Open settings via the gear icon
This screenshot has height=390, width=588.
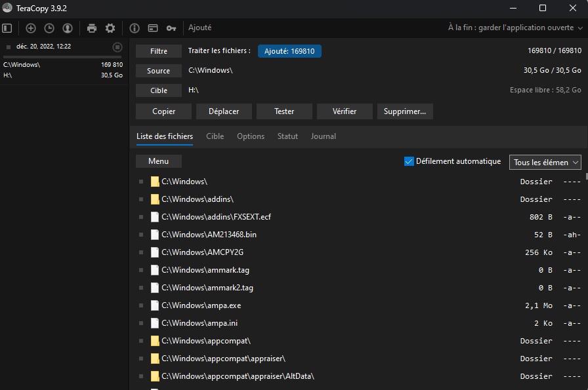pos(110,28)
